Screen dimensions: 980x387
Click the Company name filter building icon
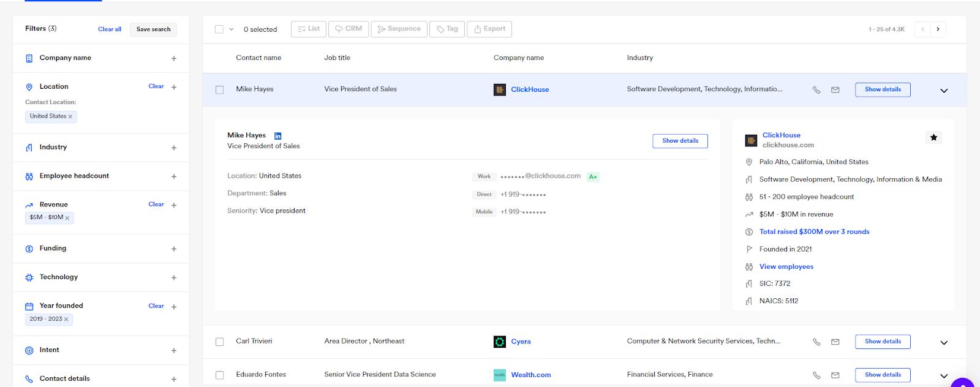pos(29,59)
